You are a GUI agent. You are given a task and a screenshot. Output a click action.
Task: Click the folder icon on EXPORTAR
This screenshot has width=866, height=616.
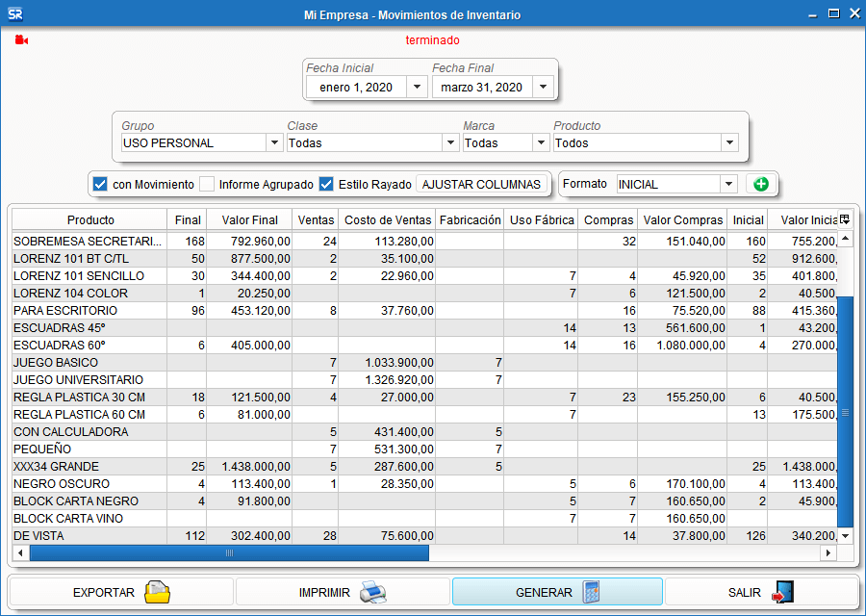(157, 592)
